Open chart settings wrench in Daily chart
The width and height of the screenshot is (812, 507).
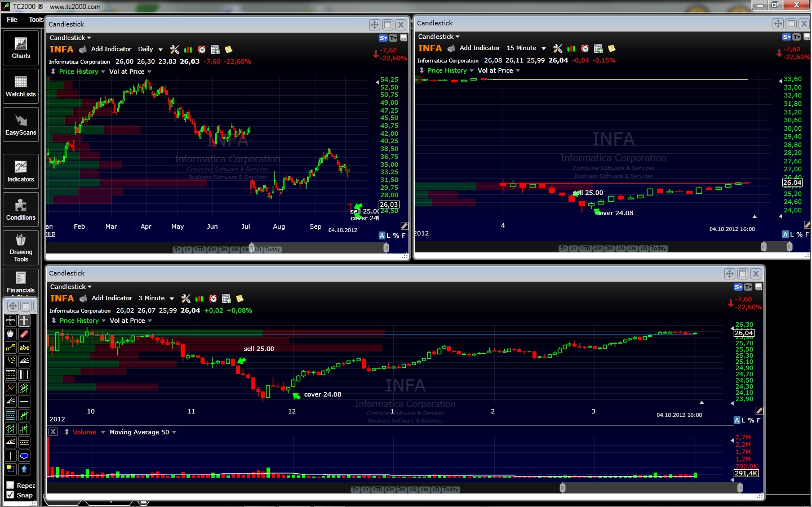point(175,50)
